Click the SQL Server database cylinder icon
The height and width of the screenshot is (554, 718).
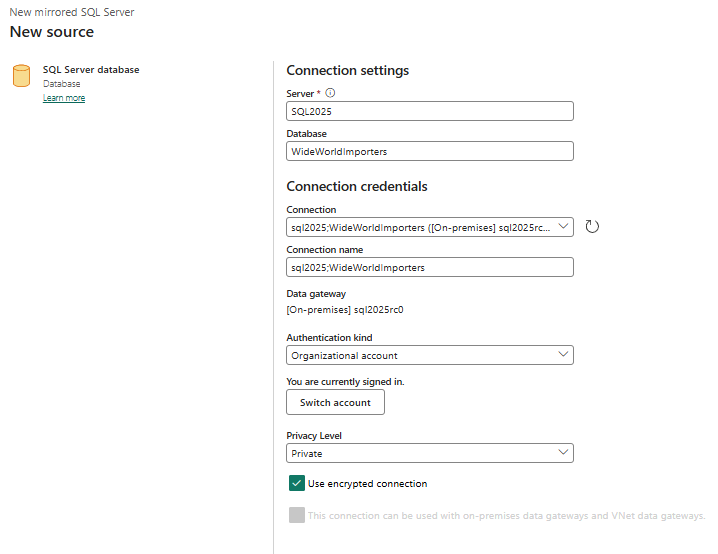21,76
